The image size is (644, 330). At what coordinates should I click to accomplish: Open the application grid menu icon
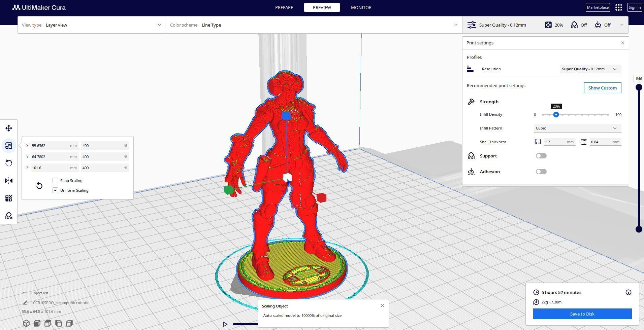pyautogui.click(x=619, y=7)
